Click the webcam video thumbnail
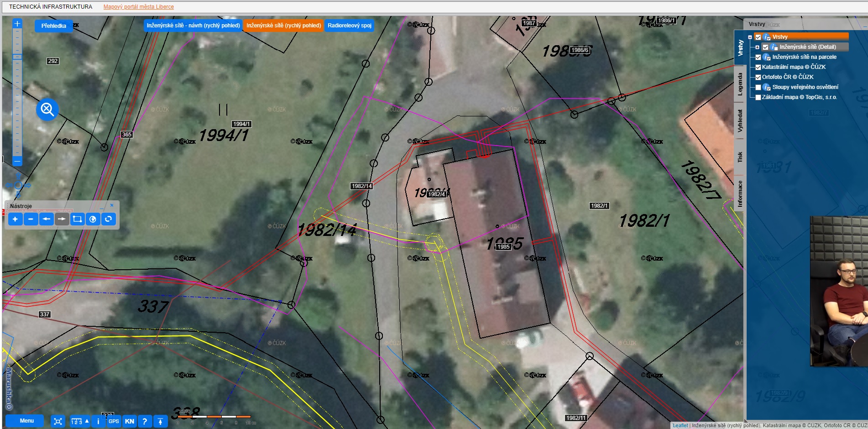Image resolution: width=868 pixels, height=429 pixels. pyautogui.click(x=839, y=291)
